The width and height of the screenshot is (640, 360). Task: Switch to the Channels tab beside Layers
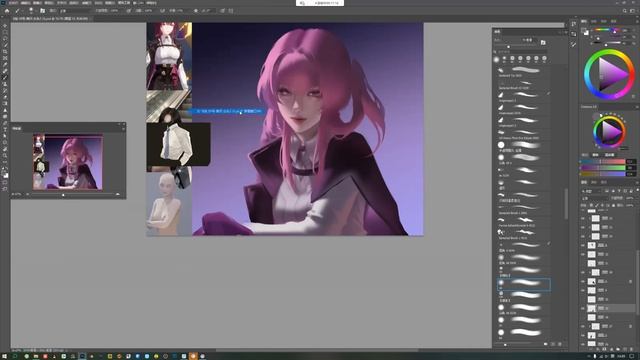point(594,182)
